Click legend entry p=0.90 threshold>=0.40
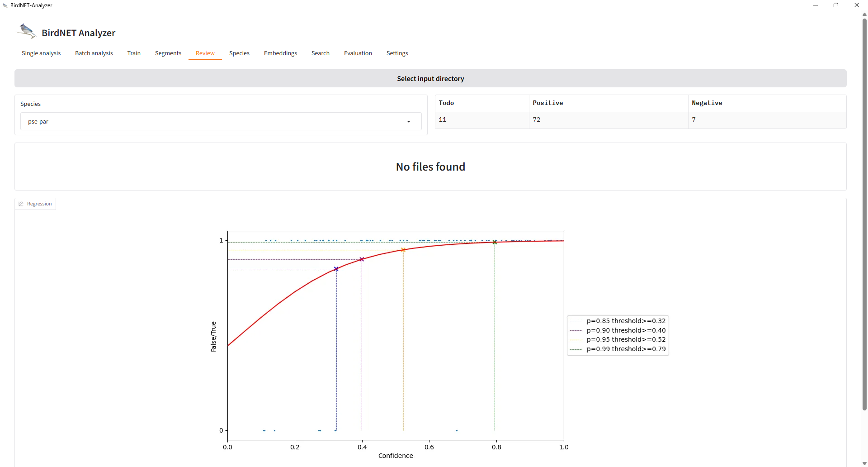This screenshot has width=868, height=467. coord(618,330)
